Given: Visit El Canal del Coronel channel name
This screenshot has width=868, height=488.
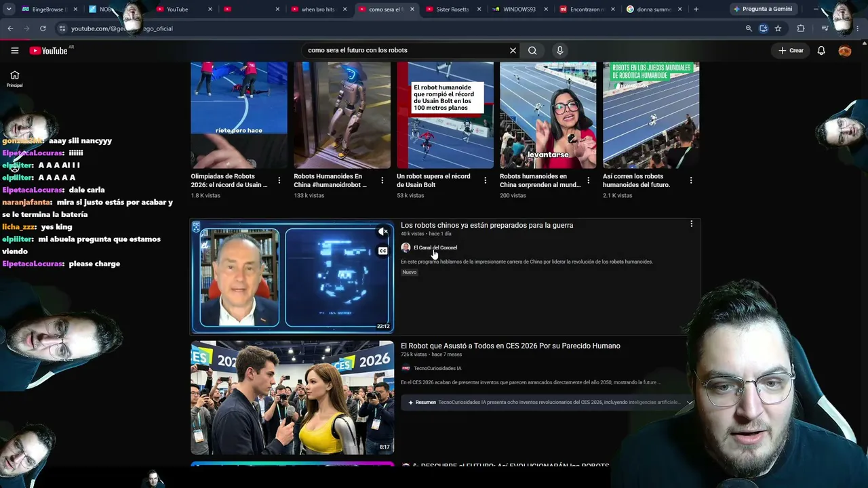Looking at the screenshot, I should [435, 247].
